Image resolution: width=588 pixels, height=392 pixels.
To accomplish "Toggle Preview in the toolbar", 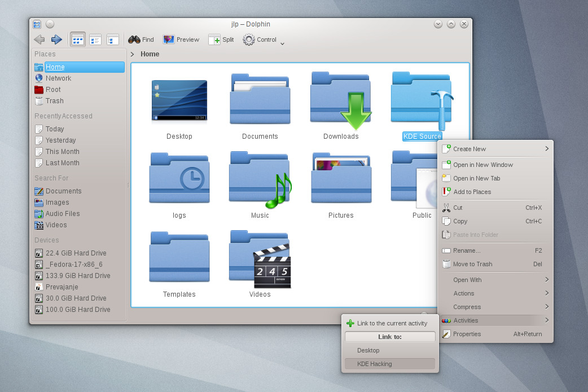I will (x=181, y=39).
